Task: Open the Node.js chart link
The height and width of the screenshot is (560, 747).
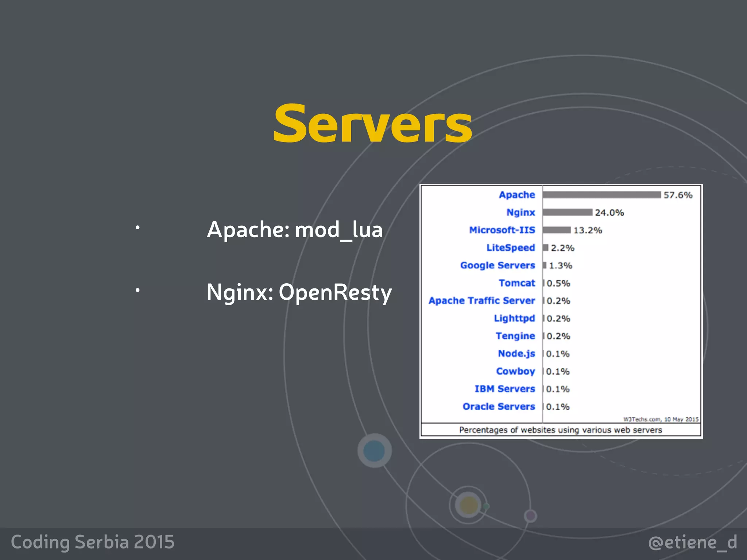Action: 516,354
